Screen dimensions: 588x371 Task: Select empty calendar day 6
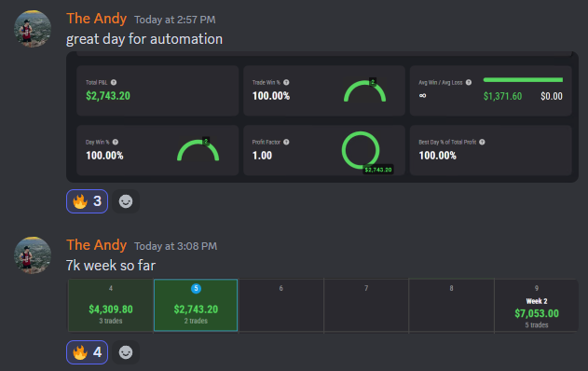pos(280,306)
